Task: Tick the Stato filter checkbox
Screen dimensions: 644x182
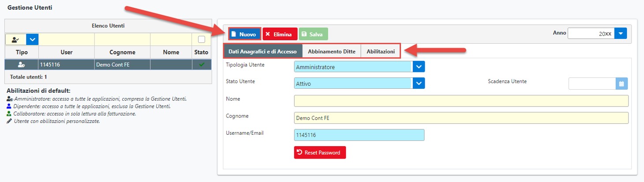Action: pyautogui.click(x=202, y=40)
